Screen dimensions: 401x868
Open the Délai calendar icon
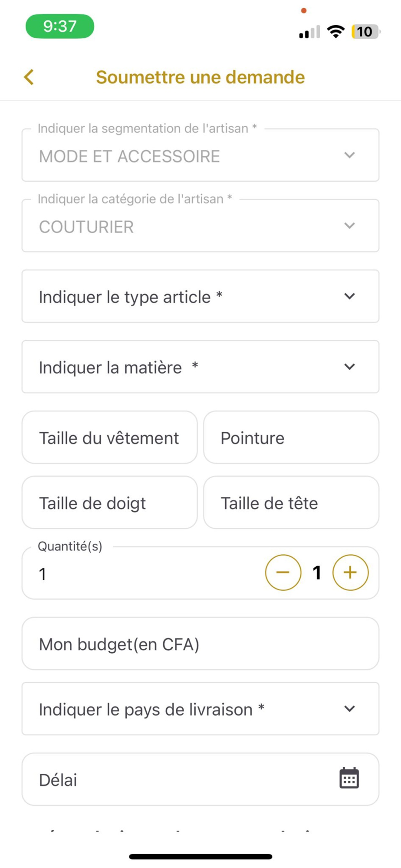pos(349,778)
